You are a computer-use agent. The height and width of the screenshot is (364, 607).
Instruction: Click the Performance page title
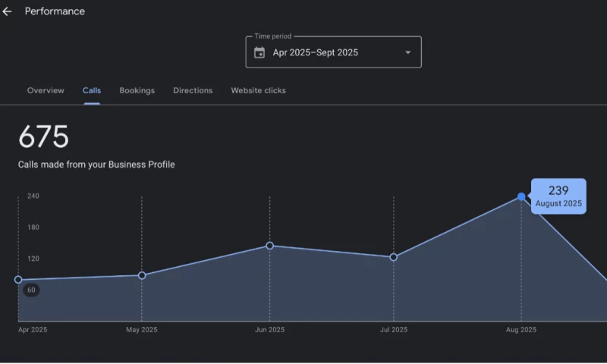pos(55,11)
